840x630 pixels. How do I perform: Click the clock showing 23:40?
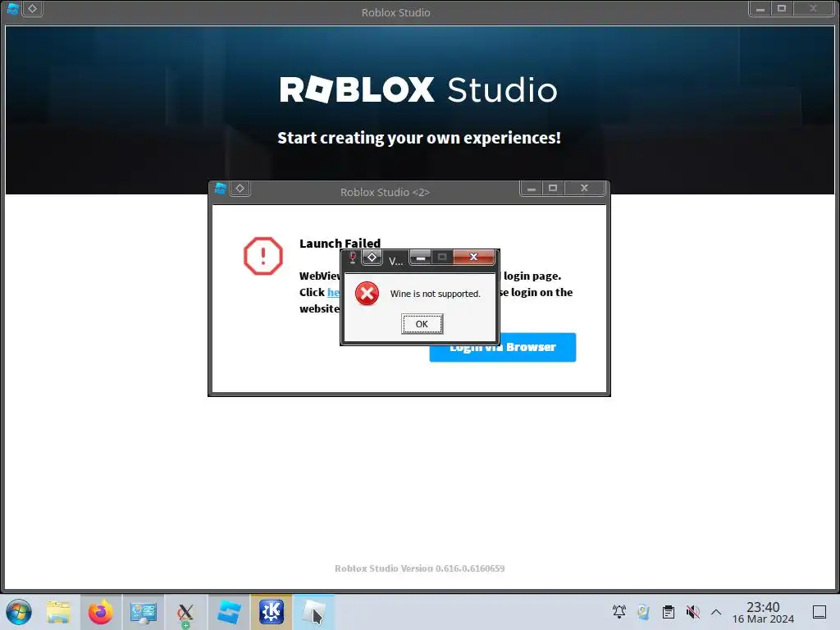coord(763,612)
